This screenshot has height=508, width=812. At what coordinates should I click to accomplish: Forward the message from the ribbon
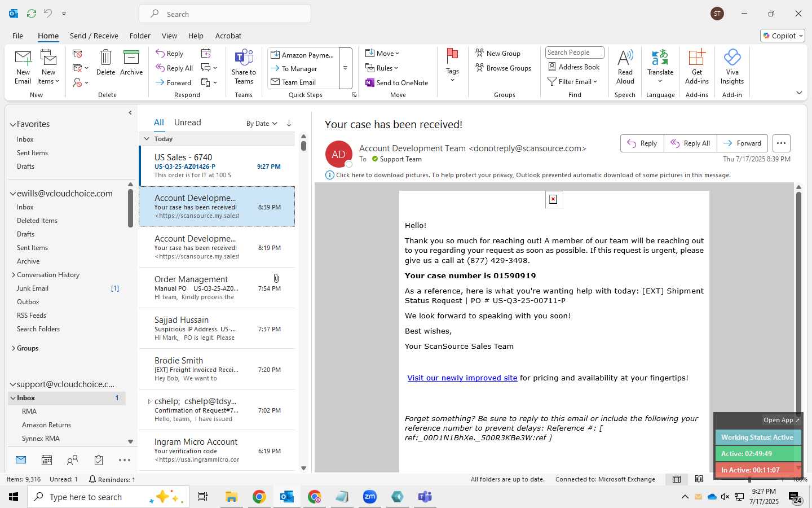174,82
